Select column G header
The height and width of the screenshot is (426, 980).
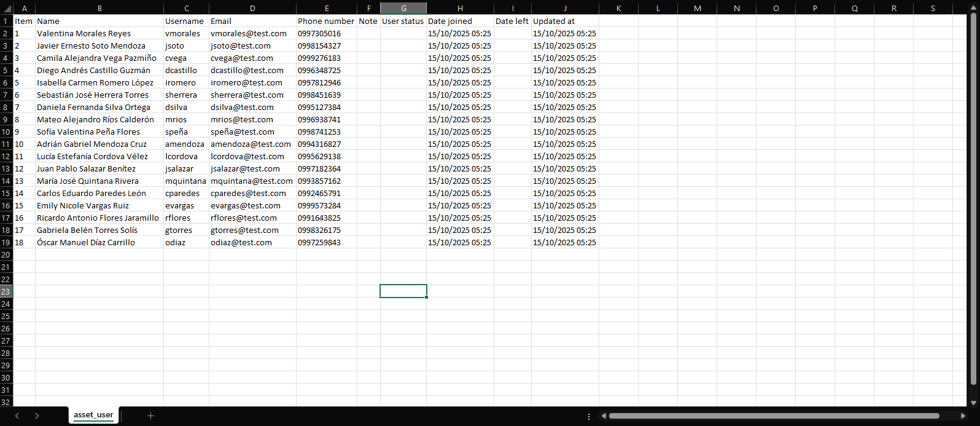coord(403,8)
